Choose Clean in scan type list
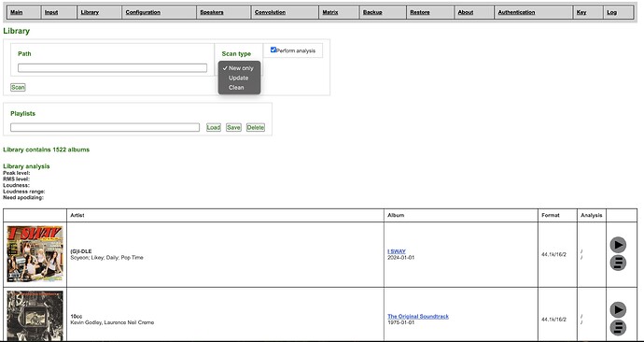 click(x=239, y=87)
